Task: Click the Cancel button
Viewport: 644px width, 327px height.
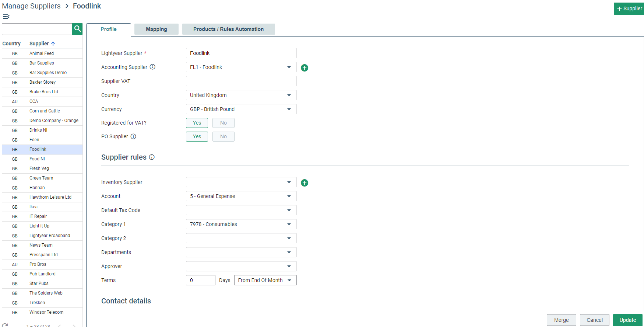Action: click(595, 320)
